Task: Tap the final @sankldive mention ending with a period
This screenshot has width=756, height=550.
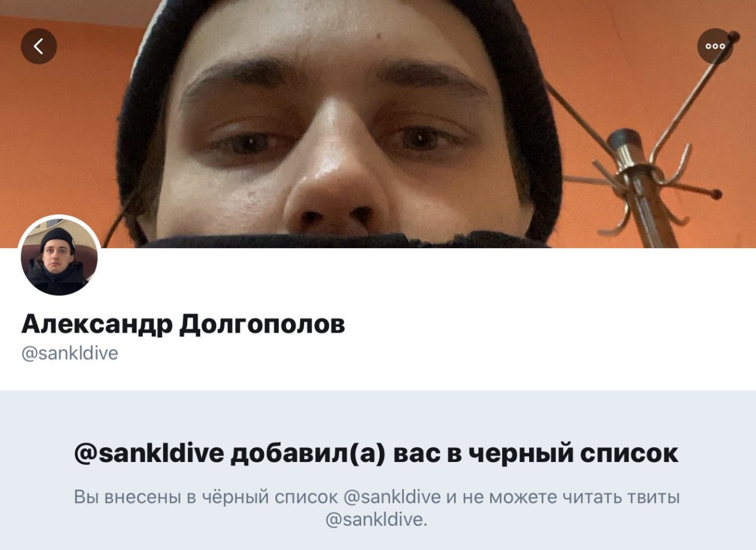Action: 376,520
